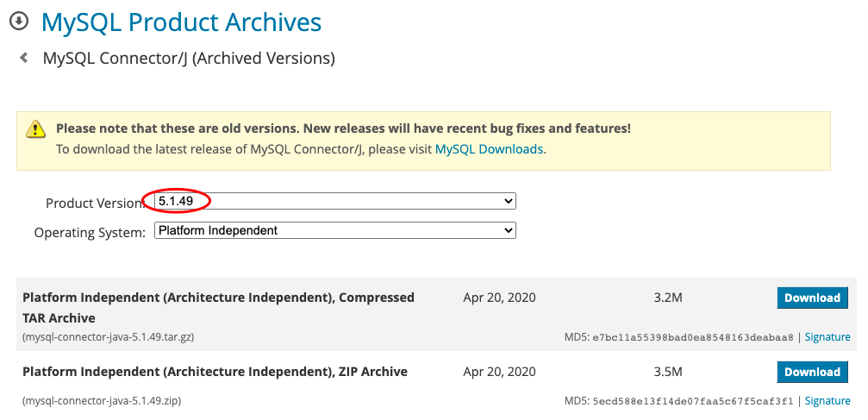This screenshot has height=420, width=868.
Task: Open the Signature link for the tar.gz file
Action: (x=827, y=337)
